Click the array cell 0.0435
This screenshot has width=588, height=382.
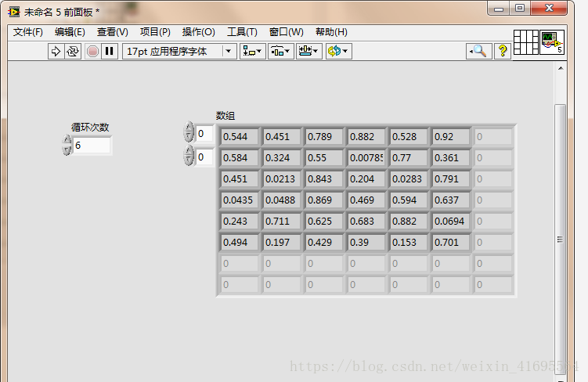(240, 200)
